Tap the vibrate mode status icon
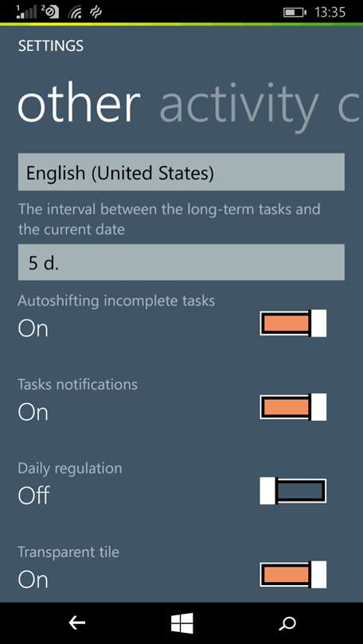This screenshot has width=363, height=644. pyautogui.click(x=96, y=13)
